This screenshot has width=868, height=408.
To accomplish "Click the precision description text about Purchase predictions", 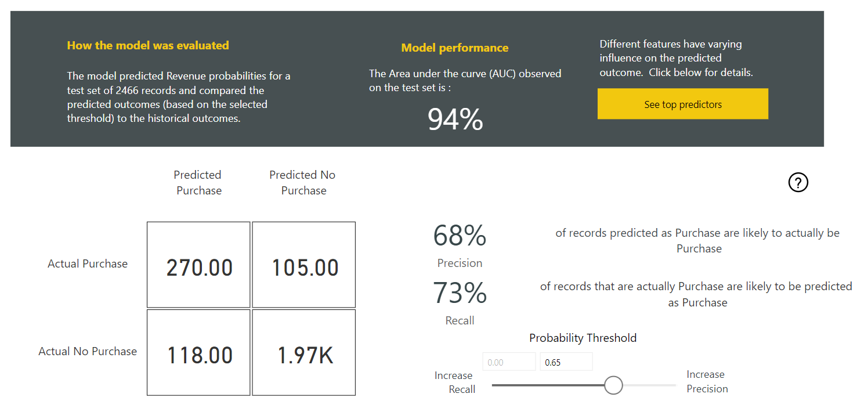I will click(698, 240).
